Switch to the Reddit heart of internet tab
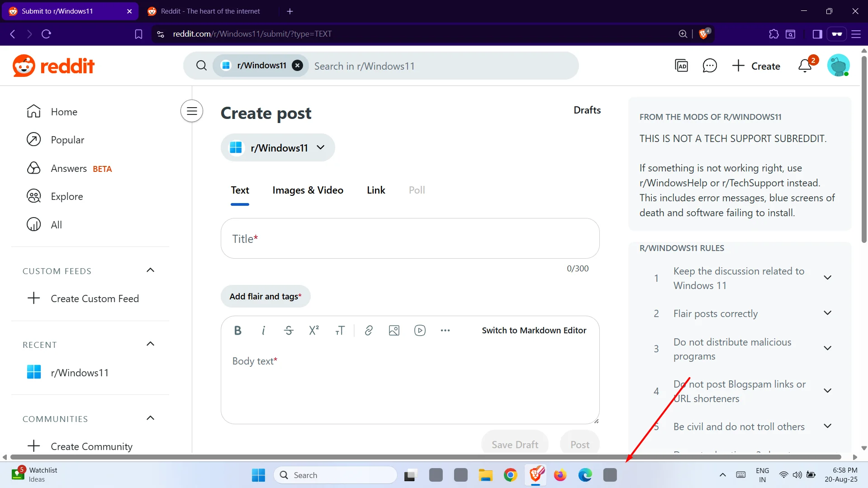 210,11
